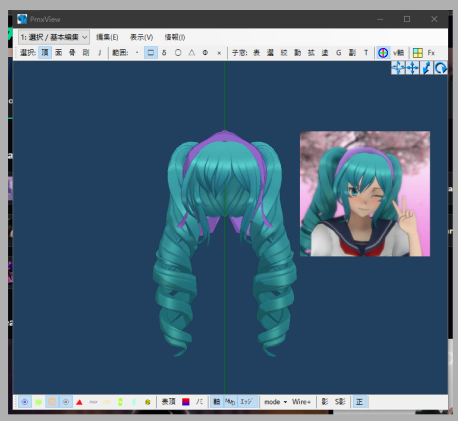Viewport: 458px width, 421px height.
Task: Select the point range selection icon
Action: pos(137,53)
